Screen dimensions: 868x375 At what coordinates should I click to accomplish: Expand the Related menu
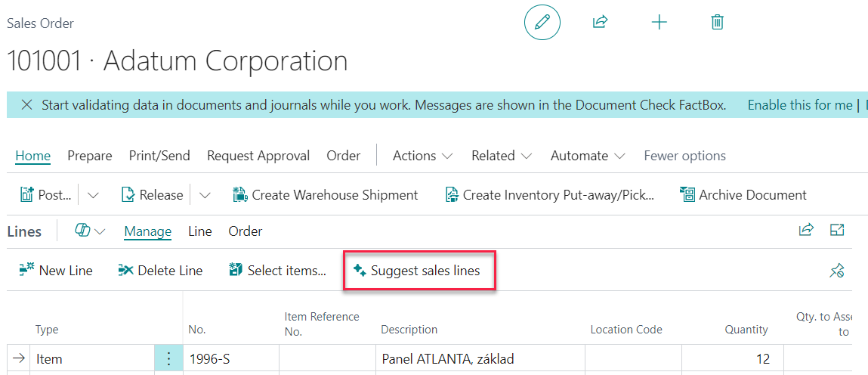coord(502,157)
